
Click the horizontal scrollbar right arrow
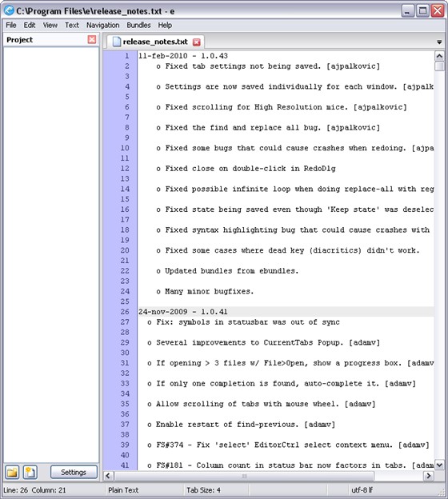429,476
